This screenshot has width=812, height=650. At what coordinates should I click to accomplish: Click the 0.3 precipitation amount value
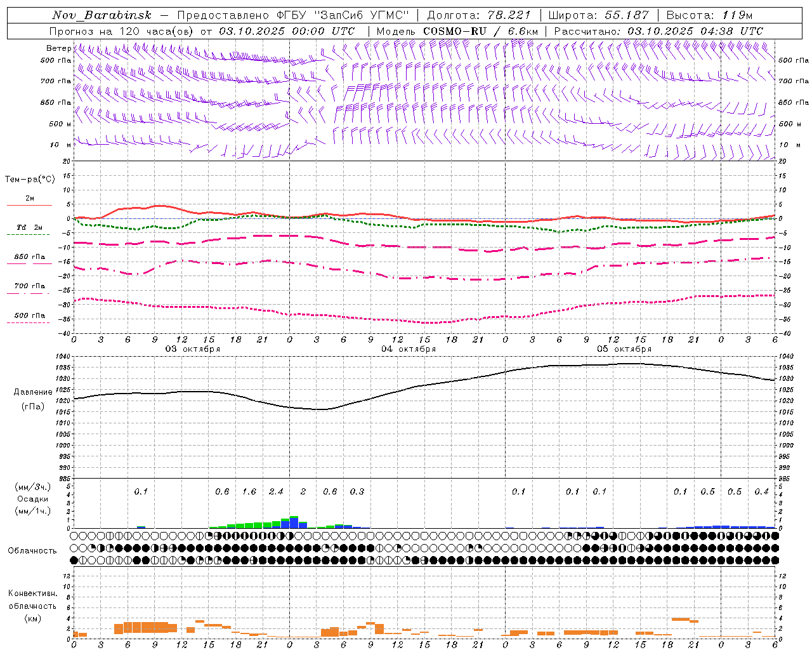[x=357, y=492]
